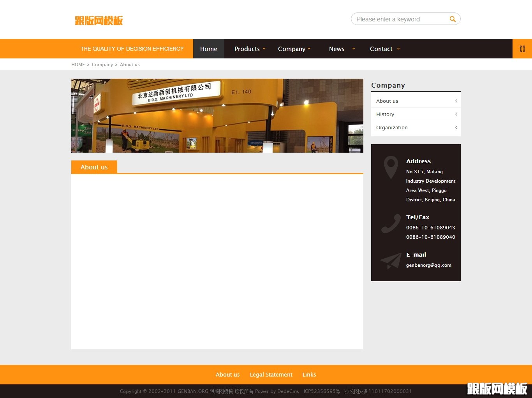Image resolution: width=532 pixels, height=398 pixels.
Task: Click the chevron on the History sidebar row
Action: point(456,114)
